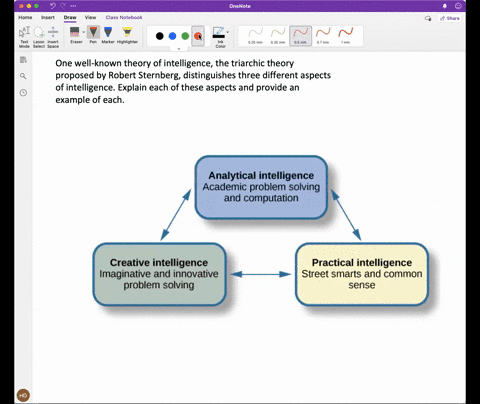The width and height of the screenshot is (480, 404).
Task: Pick the black ink color
Action: 160,36
